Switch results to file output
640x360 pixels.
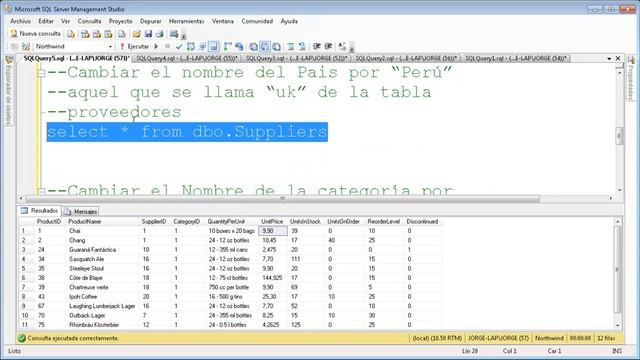coord(276,47)
